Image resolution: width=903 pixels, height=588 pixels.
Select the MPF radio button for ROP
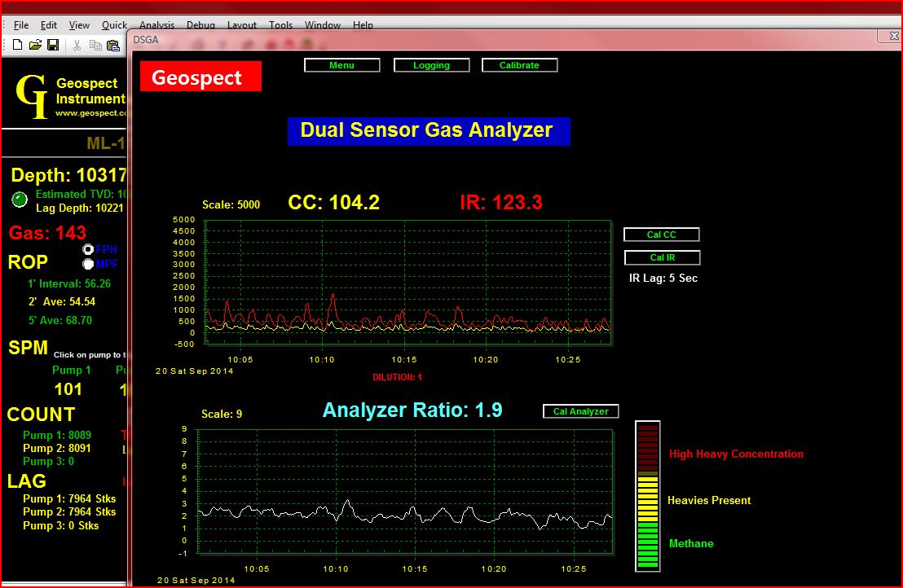88,264
